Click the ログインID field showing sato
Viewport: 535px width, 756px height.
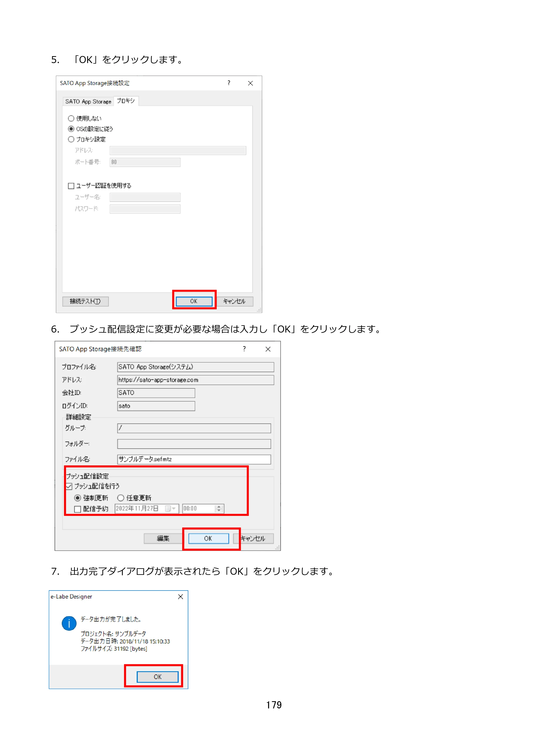click(x=156, y=406)
